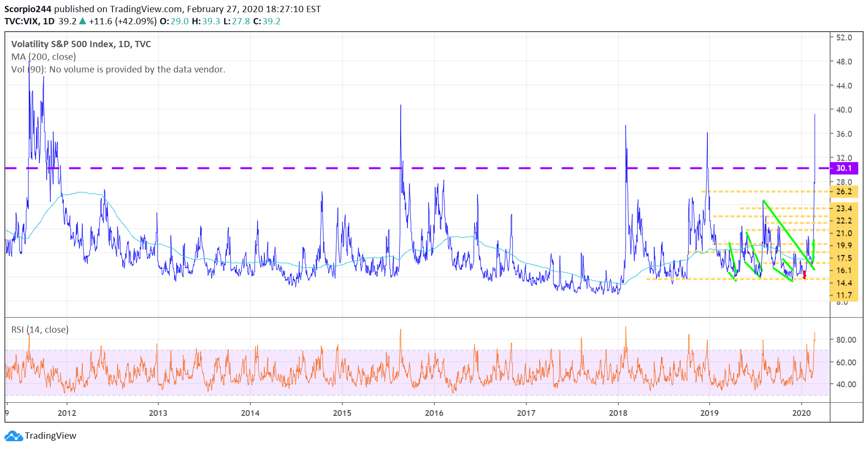The image size is (868, 449).
Task: Click the open value O:29.0
Action: 174,21
